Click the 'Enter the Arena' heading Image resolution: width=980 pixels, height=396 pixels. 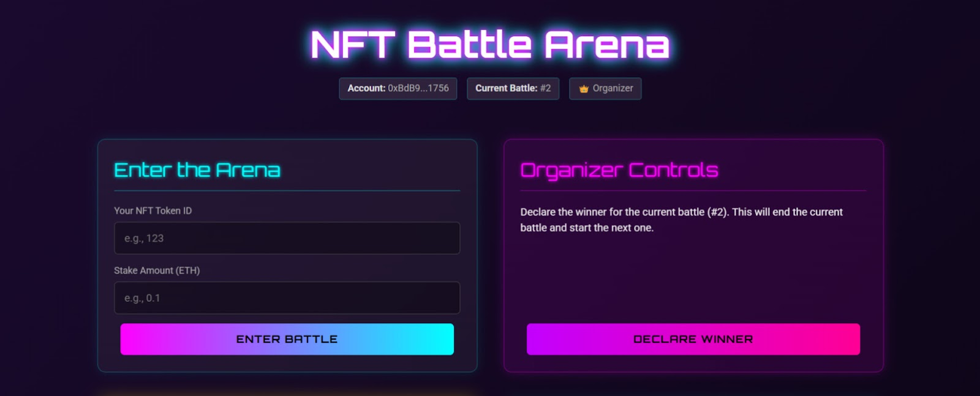click(197, 170)
